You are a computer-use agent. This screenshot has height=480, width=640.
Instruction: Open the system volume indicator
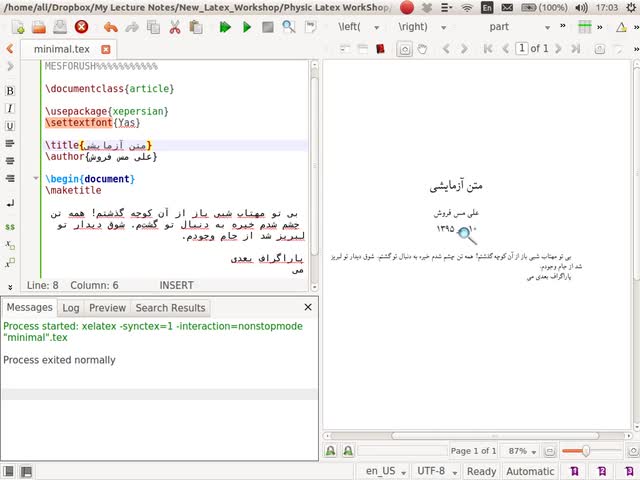[x=581, y=7]
